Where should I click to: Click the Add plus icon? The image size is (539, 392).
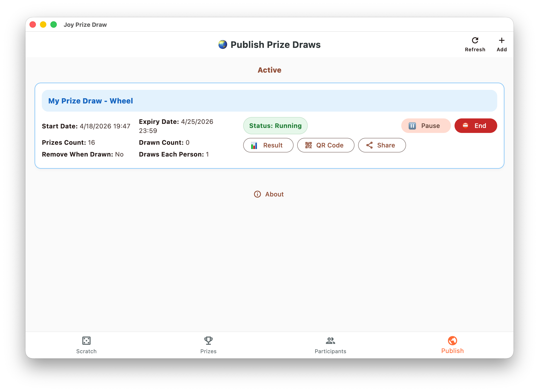[x=502, y=40]
